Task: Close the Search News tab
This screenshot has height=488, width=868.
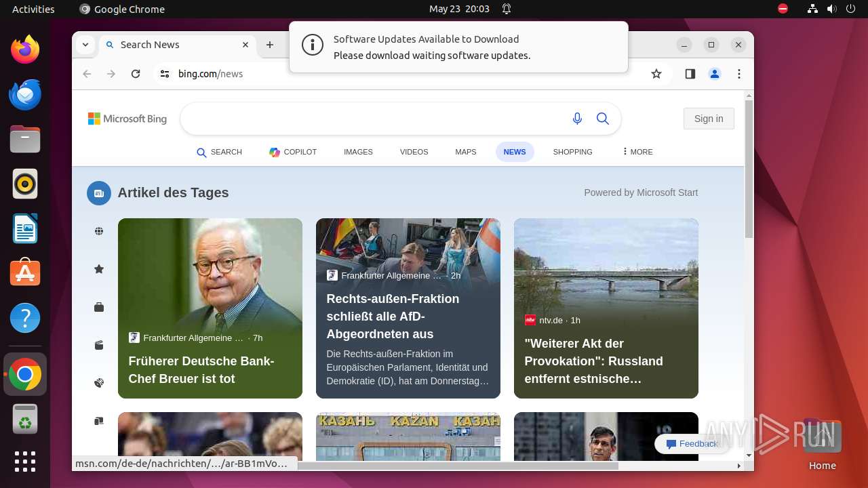Action: click(245, 45)
